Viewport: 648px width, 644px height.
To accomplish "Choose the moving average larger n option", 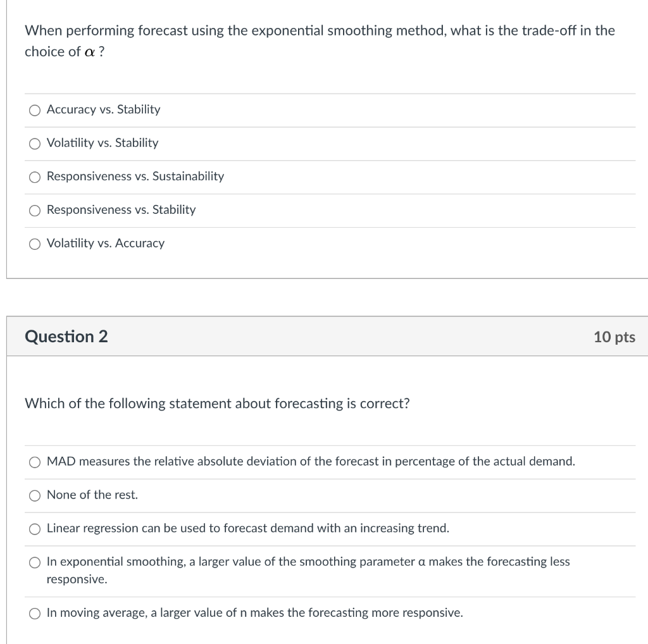I will (35, 613).
